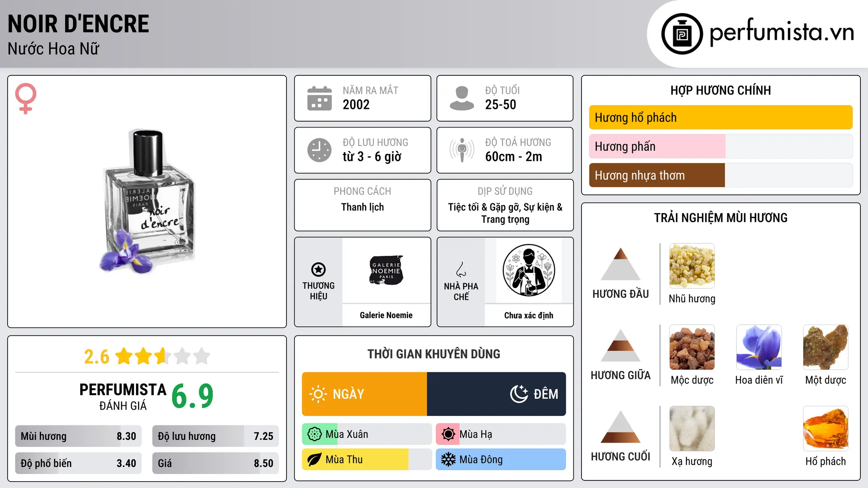Click the snowflake icon for Mùa Đông
Viewport: 868px width, 488px height.
(x=448, y=460)
